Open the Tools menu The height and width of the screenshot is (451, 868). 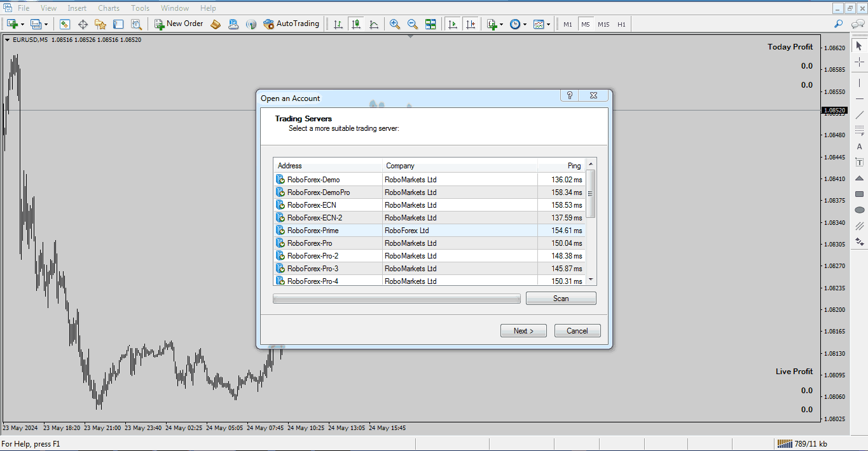(140, 8)
